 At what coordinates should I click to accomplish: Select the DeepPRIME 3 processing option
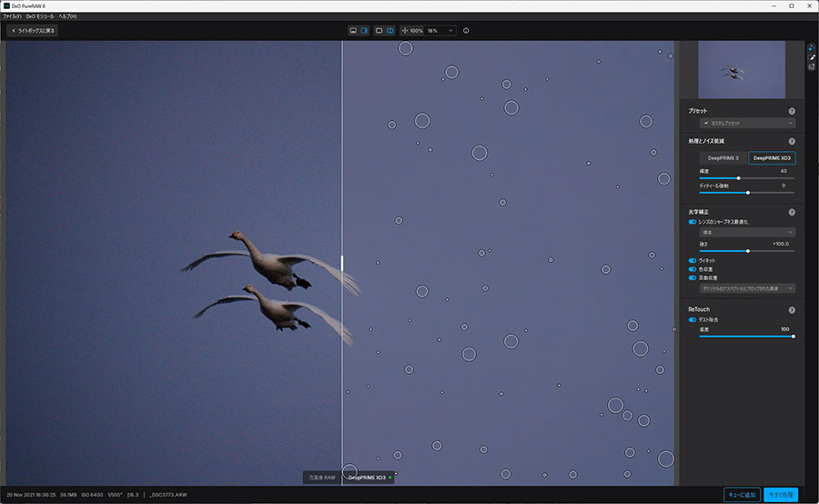[x=723, y=157]
